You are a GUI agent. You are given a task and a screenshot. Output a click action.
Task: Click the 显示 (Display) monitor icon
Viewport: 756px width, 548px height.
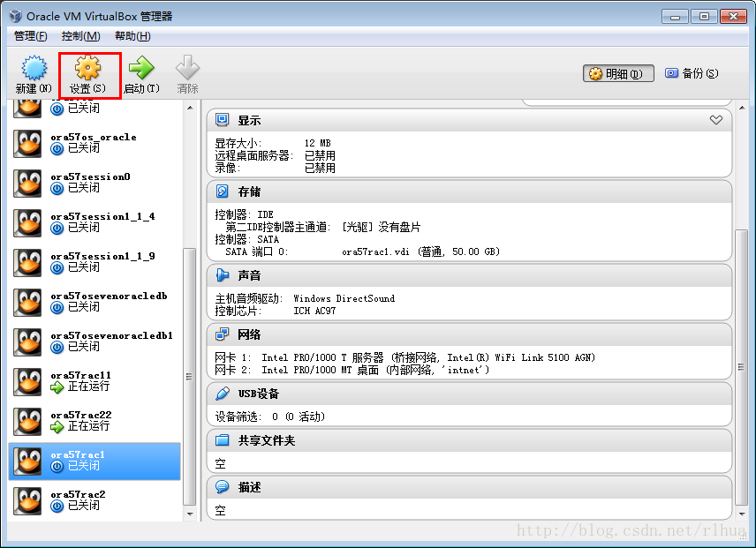click(x=222, y=120)
